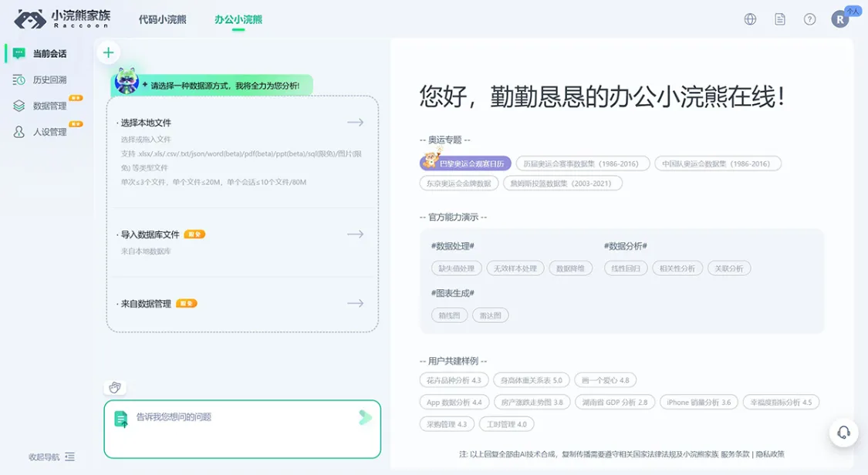Open arrow for 来自数据管理
Image resolution: width=868 pixels, height=475 pixels.
click(356, 304)
